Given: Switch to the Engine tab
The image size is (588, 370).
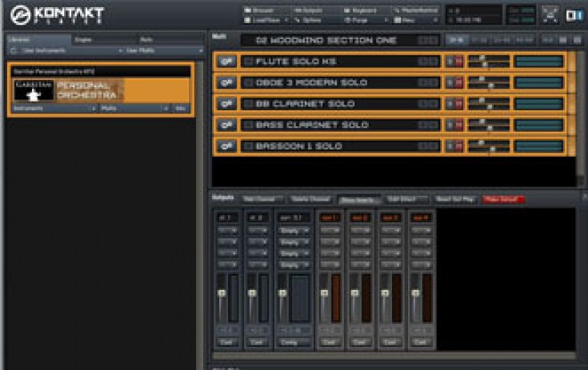Looking at the screenshot, I should click(104, 40).
